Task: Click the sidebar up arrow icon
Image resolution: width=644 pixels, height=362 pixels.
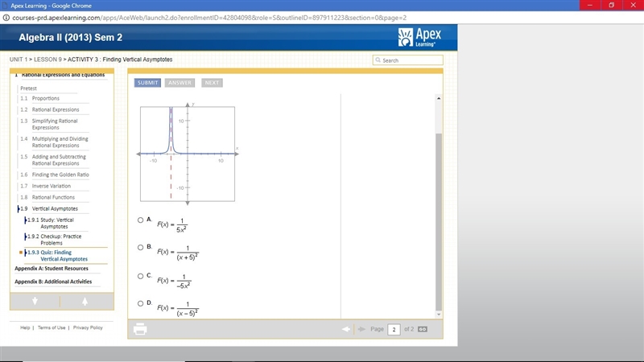Action: (85, 301)
